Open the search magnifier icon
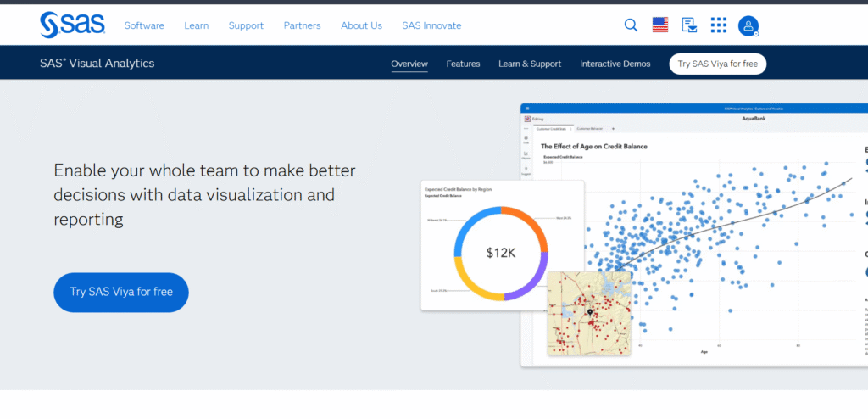 coord(631,25)
